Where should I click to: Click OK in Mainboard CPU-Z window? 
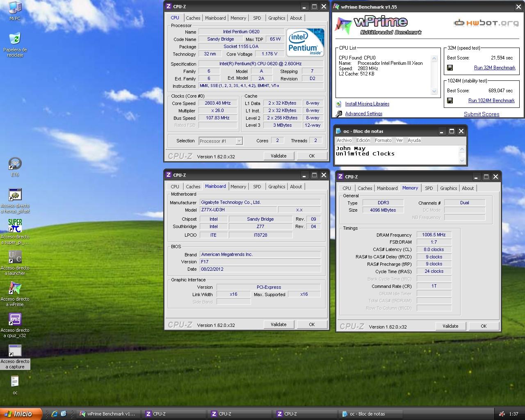(312, 324)
